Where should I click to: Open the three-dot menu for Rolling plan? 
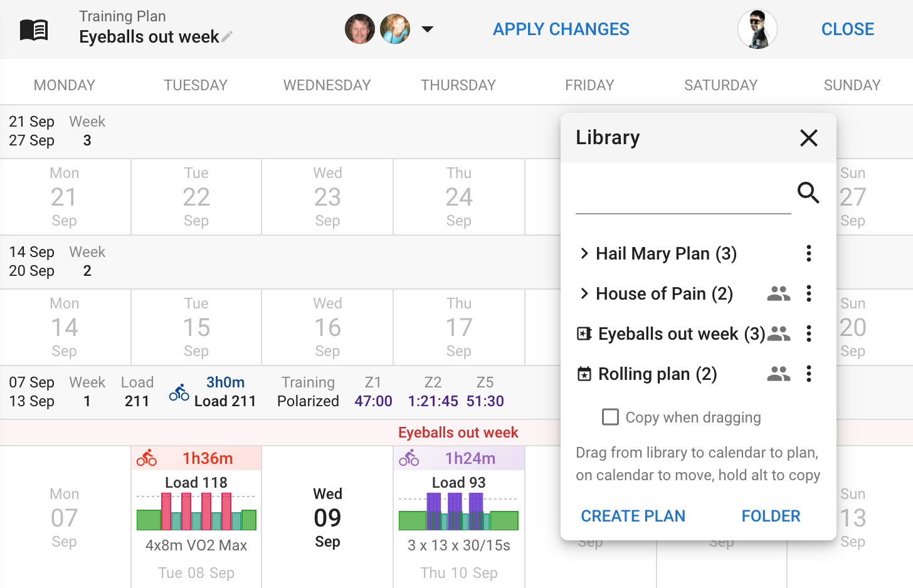point(808,374)
